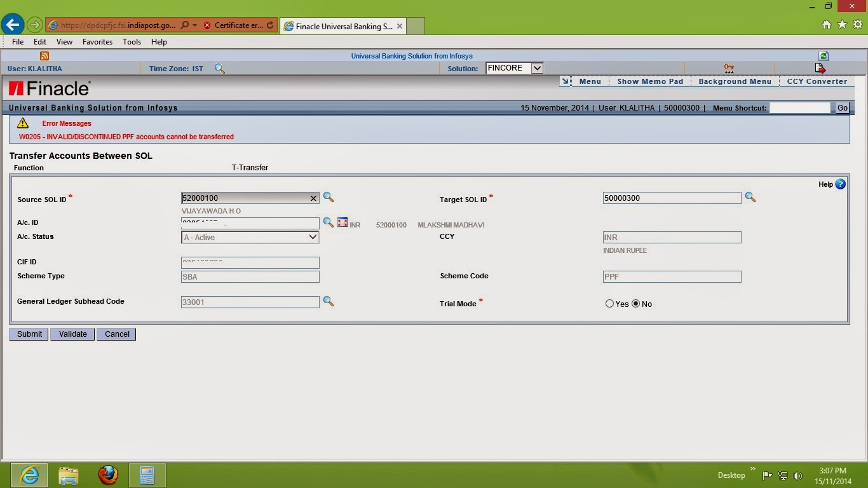Click Go next to Menu Shortcut
The height and width of the screenshot is (488, 868).
point(842,108)
